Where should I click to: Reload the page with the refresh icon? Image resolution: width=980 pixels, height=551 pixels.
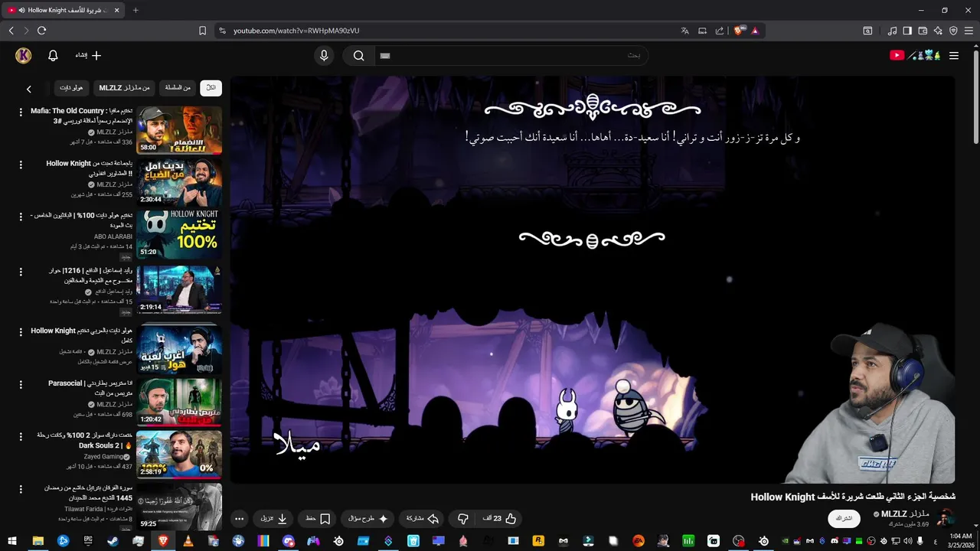[41, 31]
